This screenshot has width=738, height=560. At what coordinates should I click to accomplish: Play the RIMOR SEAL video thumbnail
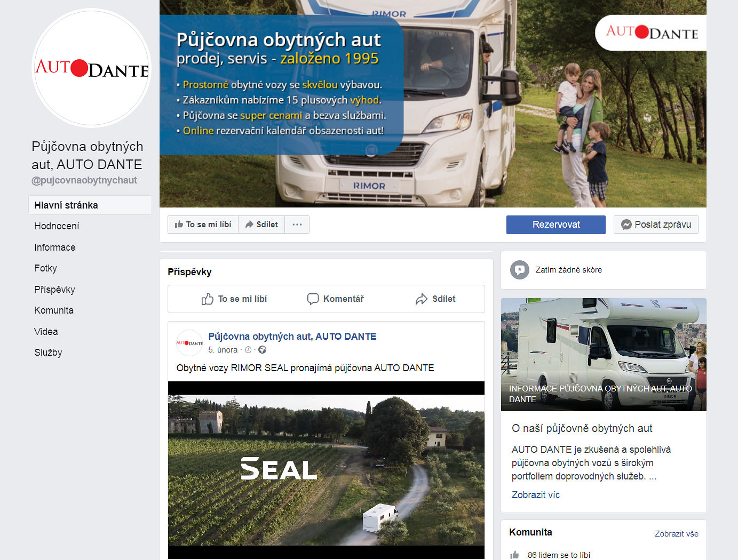click(x=326, y=470)
